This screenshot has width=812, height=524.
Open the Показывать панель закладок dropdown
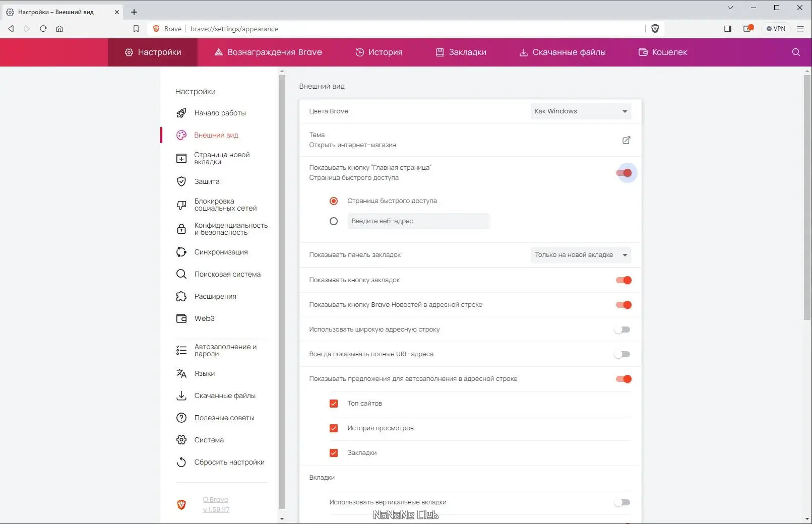[x=581, y=255]
